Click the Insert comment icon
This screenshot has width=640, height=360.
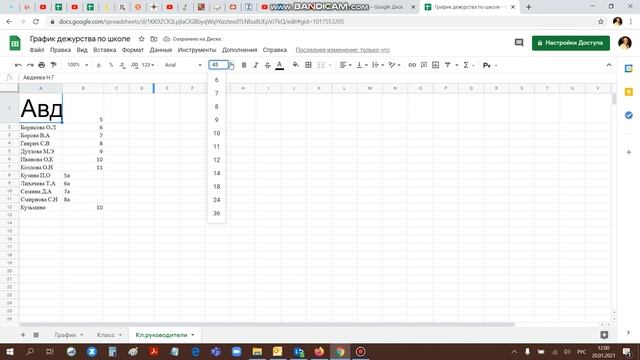(x=424, y=65)
